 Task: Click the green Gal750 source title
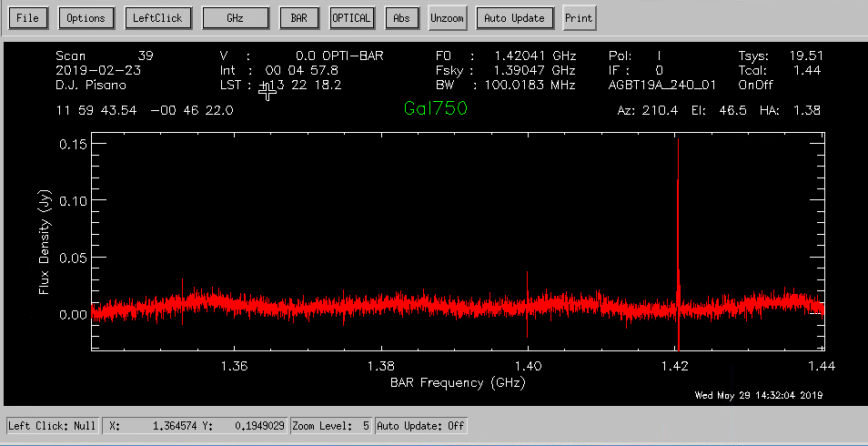click(436, 108)
